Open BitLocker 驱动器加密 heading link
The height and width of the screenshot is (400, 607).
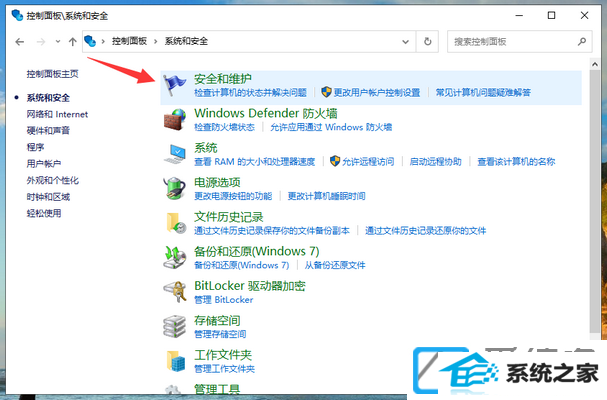click(250, 286)
